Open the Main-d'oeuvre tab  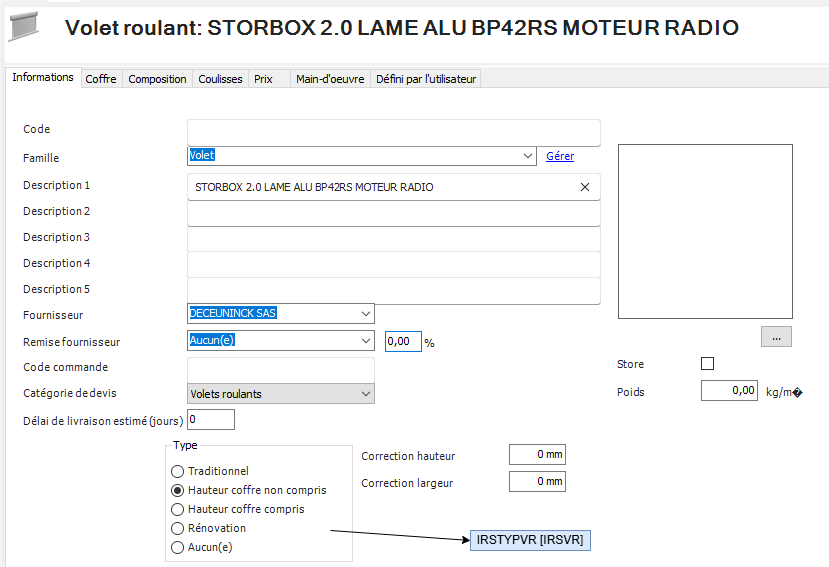coord(330,79)
